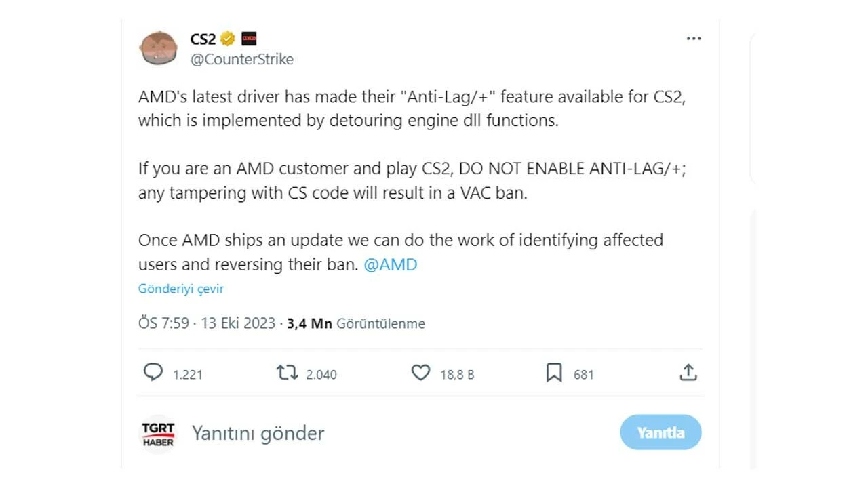Viewport: 868px width, 488px height.
Task: Like the tweet with the heart icon
Action: [421, 372]
